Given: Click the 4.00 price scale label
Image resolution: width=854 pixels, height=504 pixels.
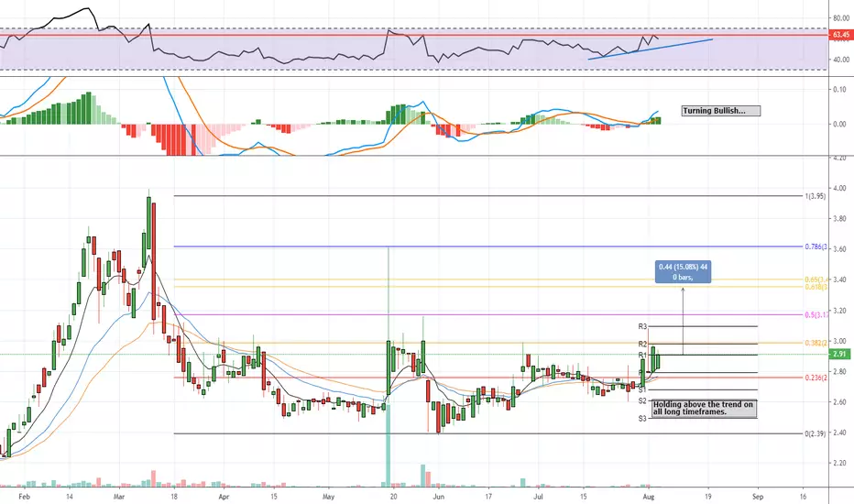Looking at the screenshot, I should [x=839, y=189].
